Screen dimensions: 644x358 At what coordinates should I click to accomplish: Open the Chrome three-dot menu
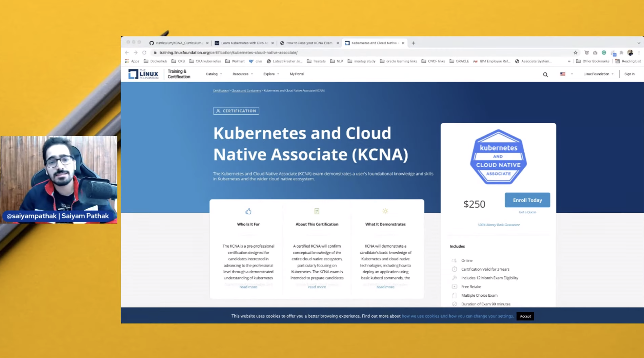point(639,52)
